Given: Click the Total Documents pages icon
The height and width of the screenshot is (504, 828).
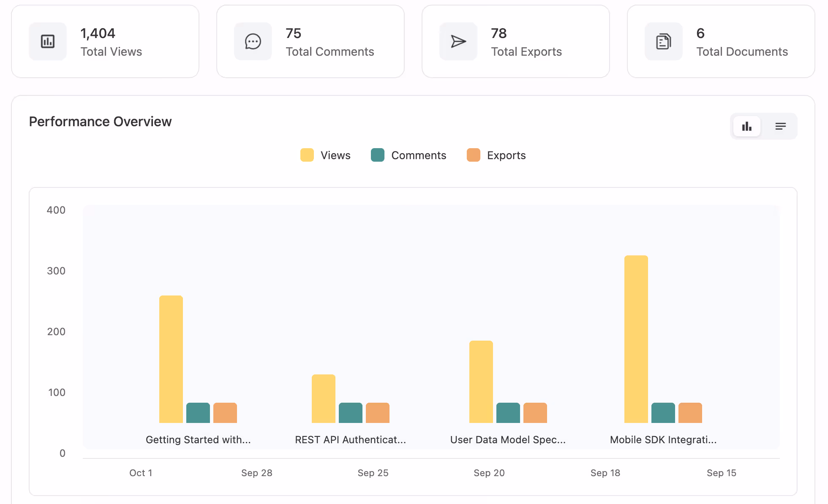Looking at the screenshot, I should click(x=663, y=41).
